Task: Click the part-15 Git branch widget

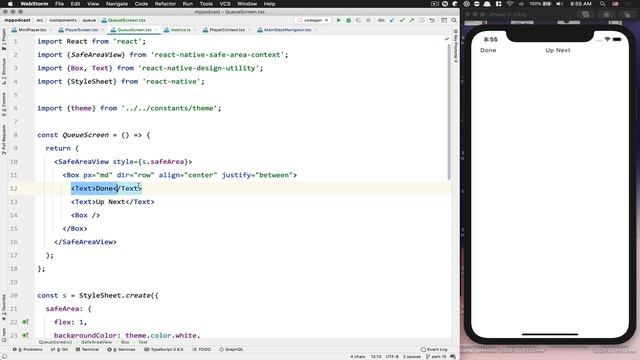Action: [x=436, y=356]
